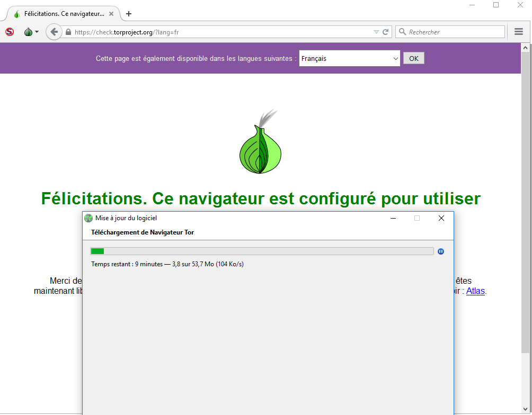The width and height of the screenshot is (532, 415).
Task: Click 'Téléchargement de Navigateur Tor' heading
Action: [x=143, y=232]
